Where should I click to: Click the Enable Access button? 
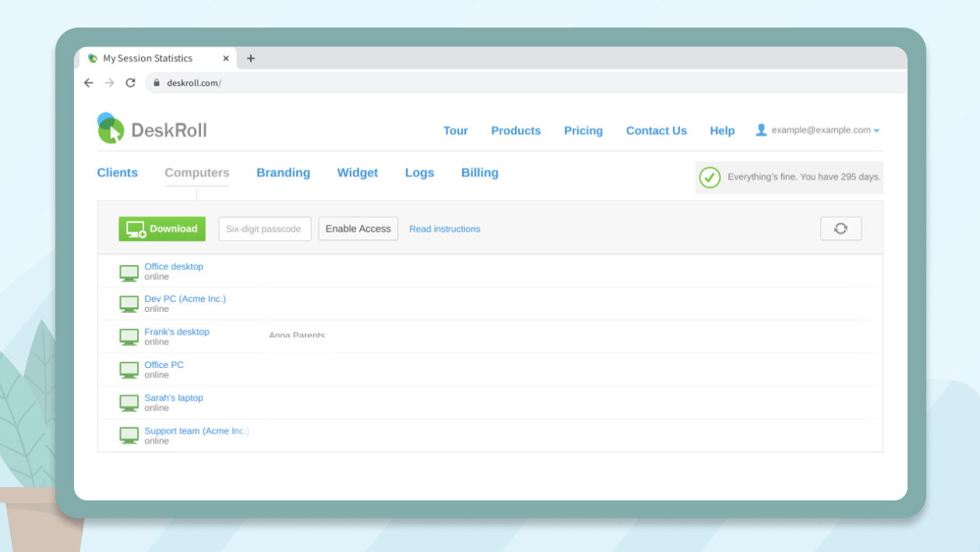(358, 228)
